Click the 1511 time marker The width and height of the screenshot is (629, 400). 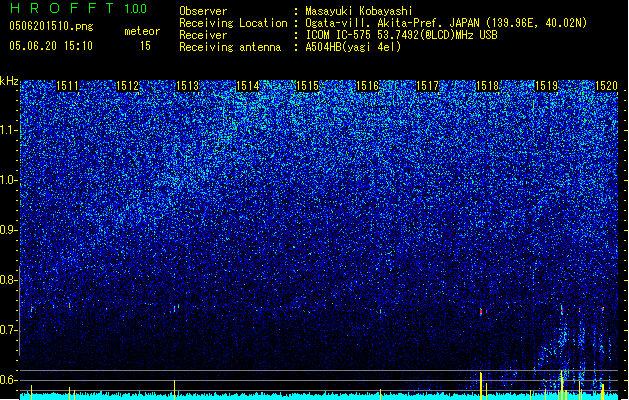(67, 86)
